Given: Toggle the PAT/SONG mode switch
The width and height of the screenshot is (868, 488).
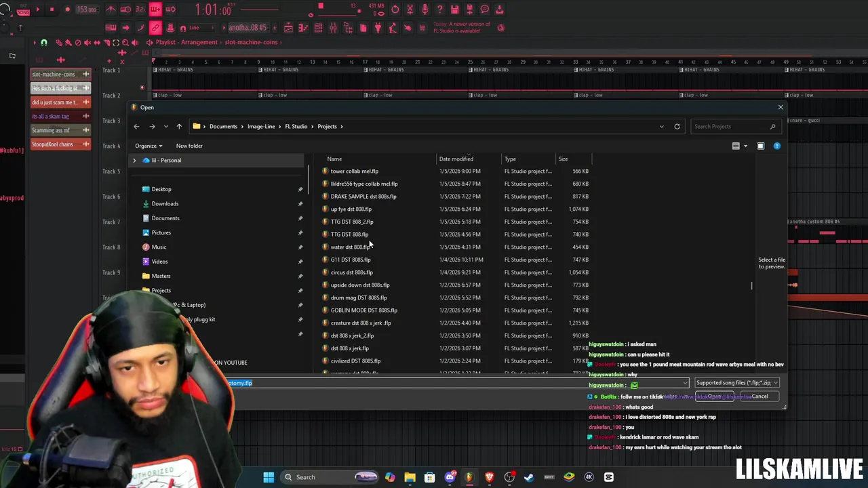Looking at the screenshot, I should [23, 10].
